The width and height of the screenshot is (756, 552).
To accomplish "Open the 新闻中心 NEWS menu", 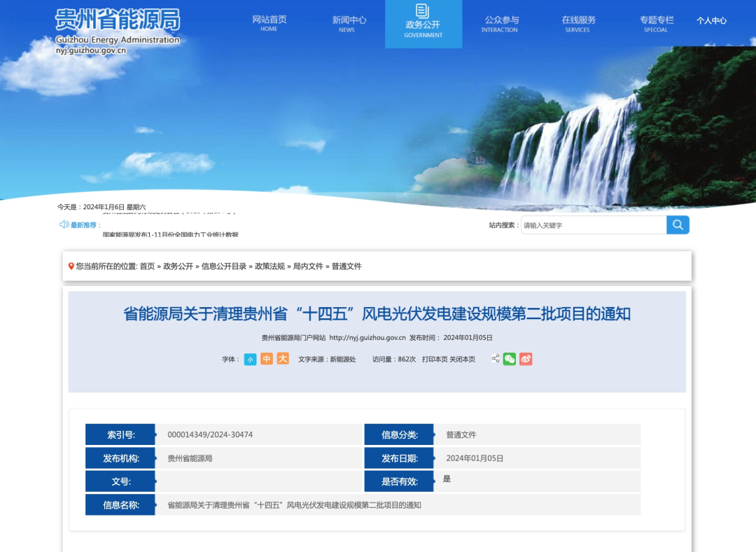I will [349, 24].
